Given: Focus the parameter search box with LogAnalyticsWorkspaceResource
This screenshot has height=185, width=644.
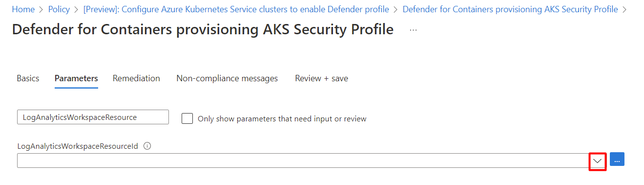Looking at the screenshot, I should 93,117.
